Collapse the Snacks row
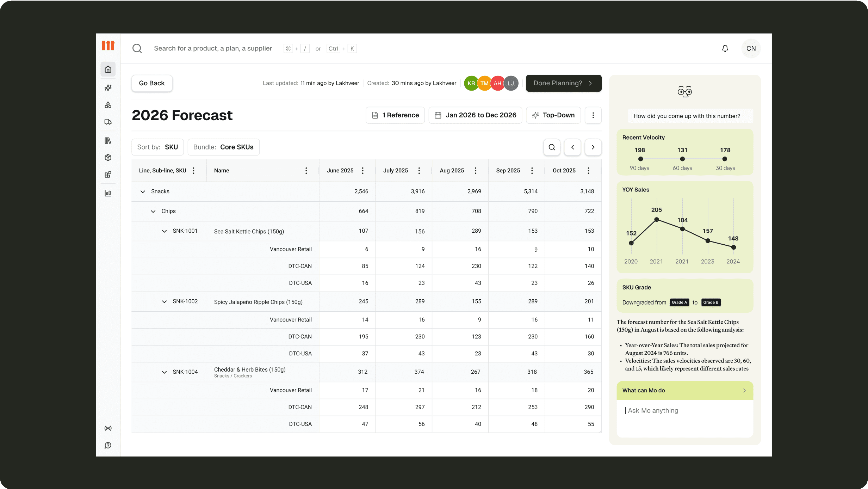The height and width of the screenshot is (489, 868). tap(143, 191)
